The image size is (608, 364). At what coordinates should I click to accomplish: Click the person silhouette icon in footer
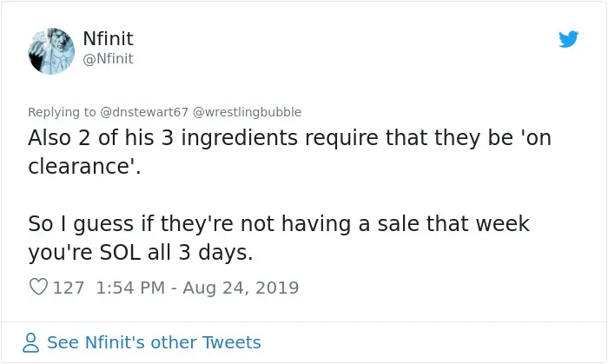(30, 342)
